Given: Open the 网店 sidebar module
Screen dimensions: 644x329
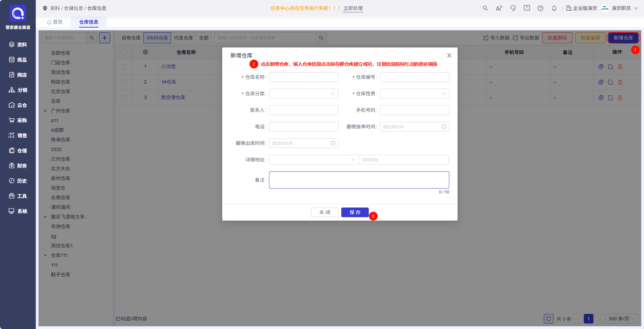Looking at the screenshot, I should click(18, 75).
